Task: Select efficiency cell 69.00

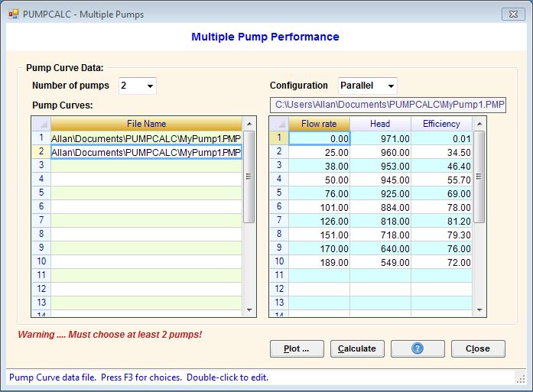Action: coord(441,193)
